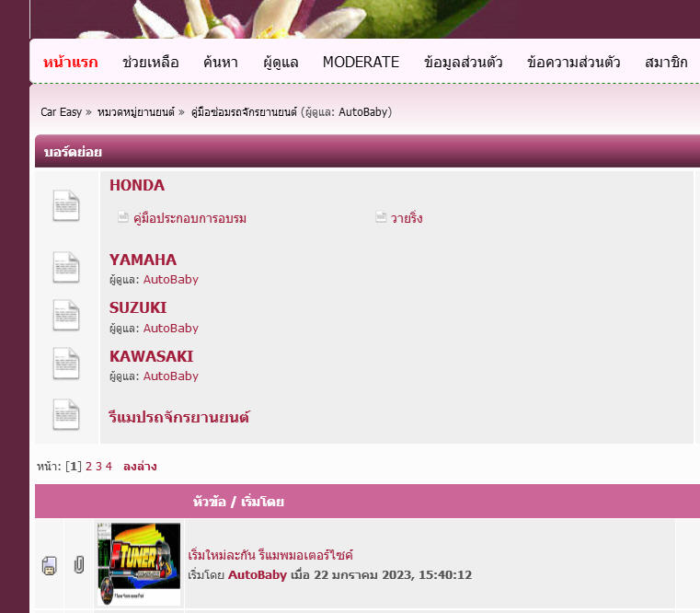700x613 pixels.
Task: Go to หน้าแรก home menu
Action: (71, 62)
